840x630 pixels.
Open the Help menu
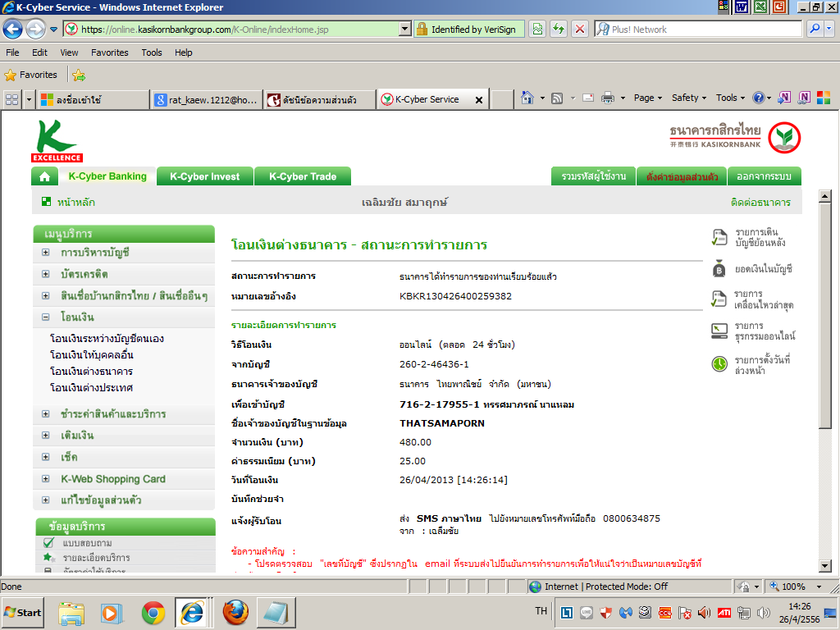(183, 52)
